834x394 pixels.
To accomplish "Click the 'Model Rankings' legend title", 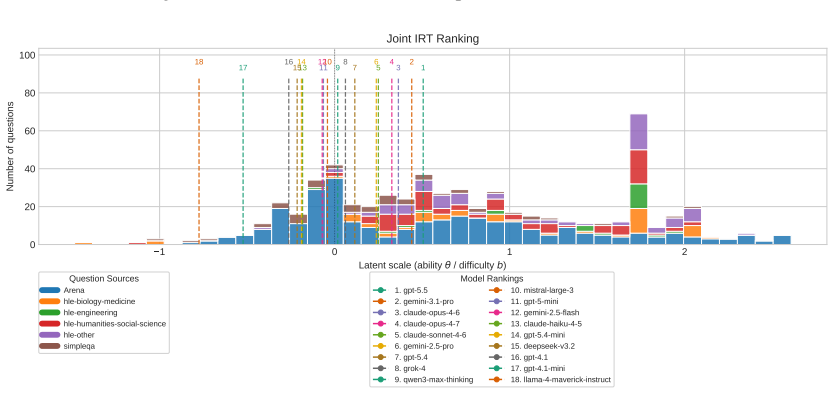I will pos(491,279).
